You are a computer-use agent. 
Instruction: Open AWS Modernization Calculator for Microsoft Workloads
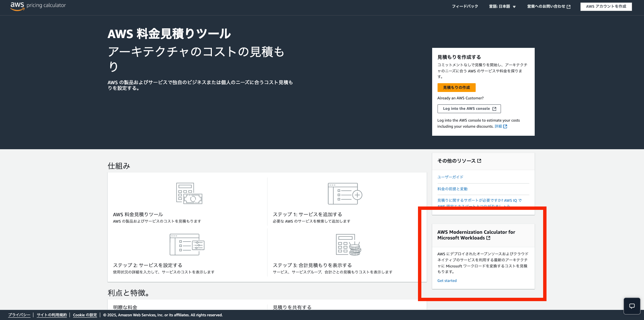pyautogui.click(x=476, y=235)
